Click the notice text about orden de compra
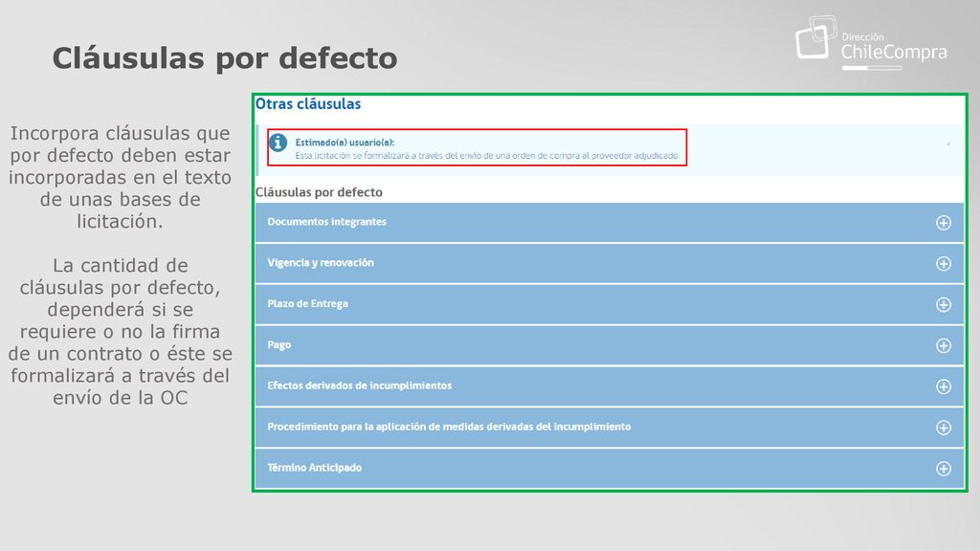Screen dimensions: 980x551 tap(487, 156)
